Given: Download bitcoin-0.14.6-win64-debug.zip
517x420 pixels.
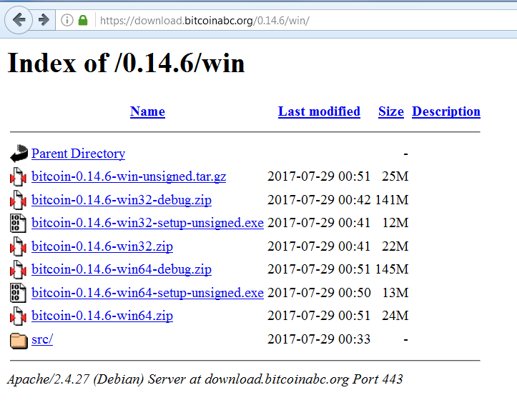Looking at the screenshot, I should click(122, 269).
